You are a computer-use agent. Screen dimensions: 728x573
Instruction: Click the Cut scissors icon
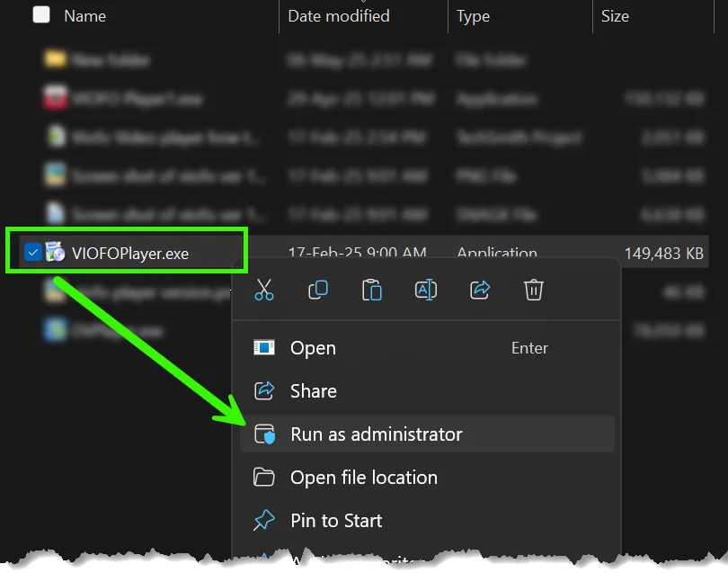(264, 290)
